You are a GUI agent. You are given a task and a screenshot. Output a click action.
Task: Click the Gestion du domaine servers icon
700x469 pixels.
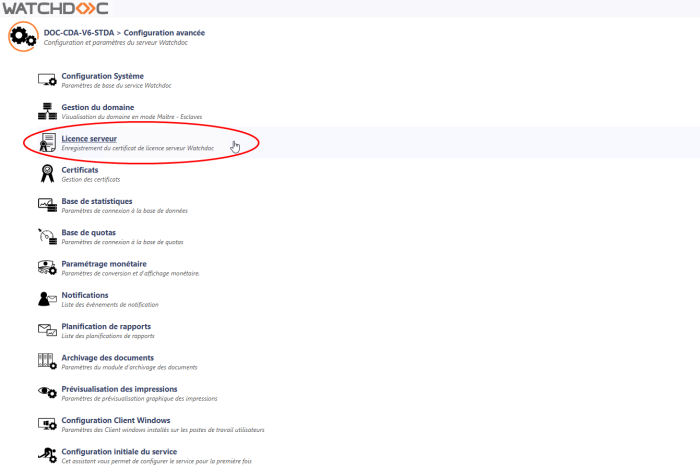pyautogui.click(x=47, y=111)
